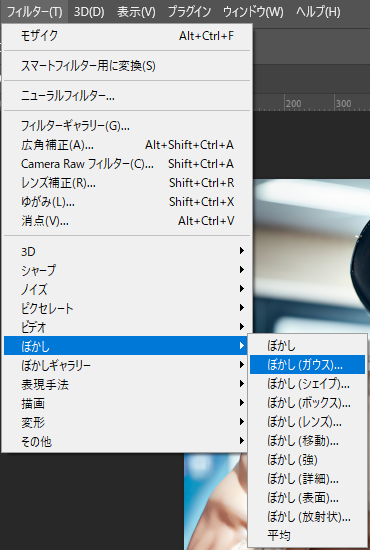The width and height of the screenshot is (370, 550).
Task: Open Camera Raw フィルター(C)...
Action: pyautogui.click(x=127, y=163)
